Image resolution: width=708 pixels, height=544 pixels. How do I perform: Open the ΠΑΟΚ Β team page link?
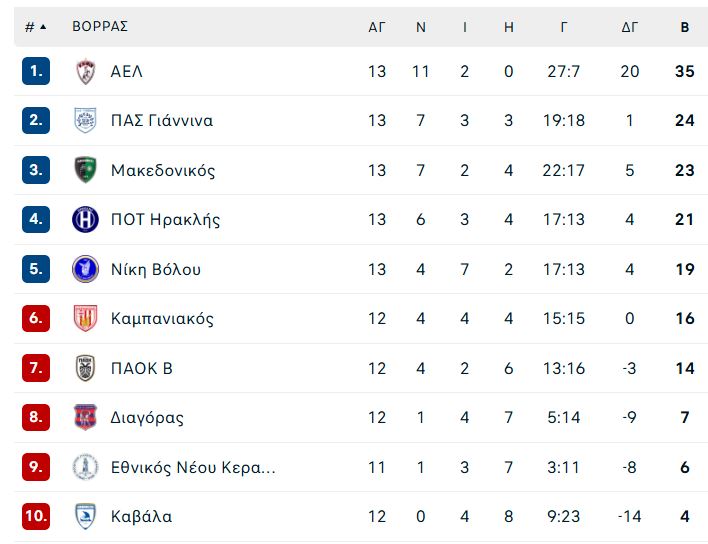[142, 368]
